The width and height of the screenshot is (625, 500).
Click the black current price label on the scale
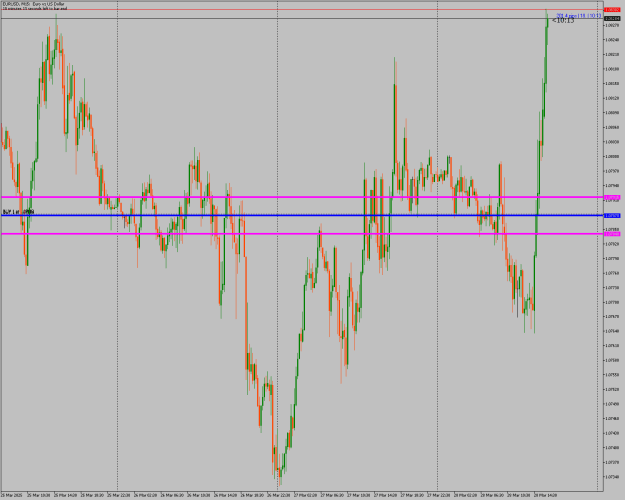coord(612,18)
